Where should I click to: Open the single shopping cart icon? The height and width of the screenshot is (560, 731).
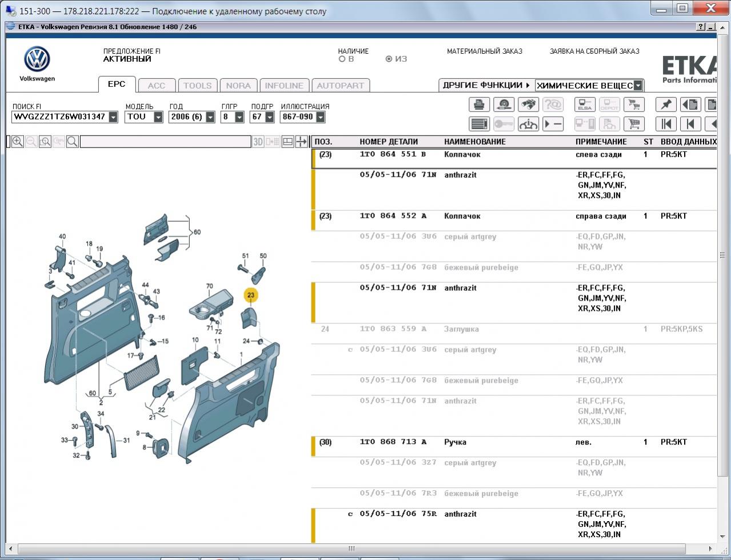[634, 123]
